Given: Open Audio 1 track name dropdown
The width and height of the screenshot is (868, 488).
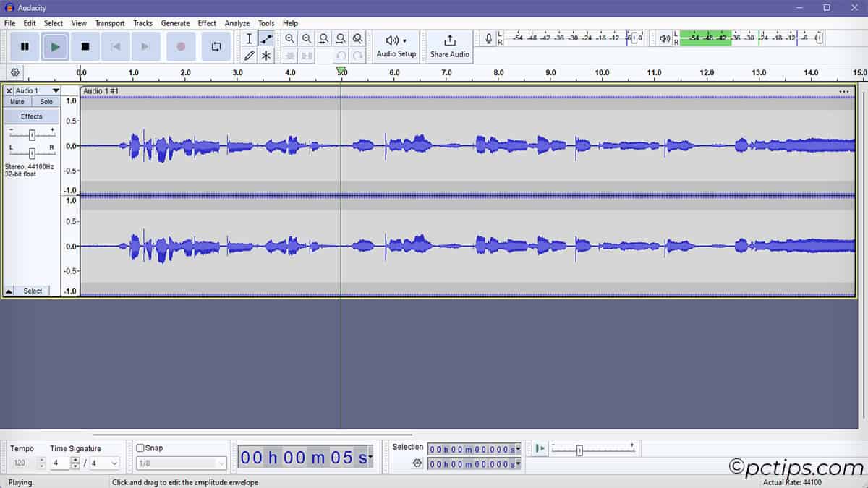Looking at the screenshot, I should 56,91.
